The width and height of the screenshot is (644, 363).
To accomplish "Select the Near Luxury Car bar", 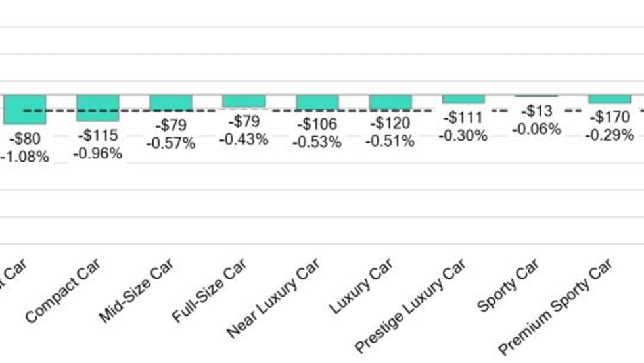I will tap(317, 103).
